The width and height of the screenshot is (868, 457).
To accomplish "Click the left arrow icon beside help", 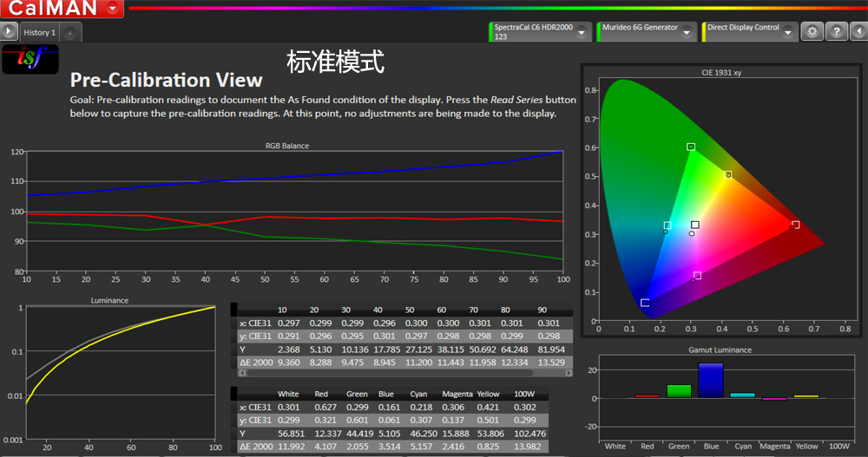I will [858, 32].
